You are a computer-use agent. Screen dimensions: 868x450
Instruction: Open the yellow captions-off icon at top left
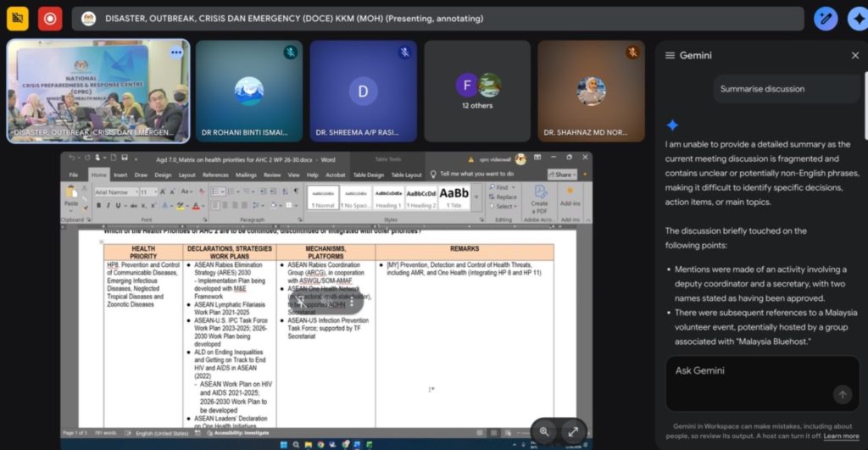coord(17,19)
